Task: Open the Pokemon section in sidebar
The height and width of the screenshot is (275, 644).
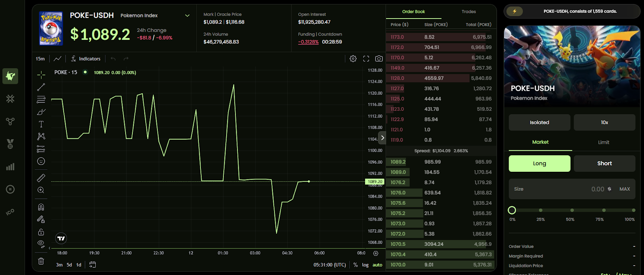Action: coord(10,76)
